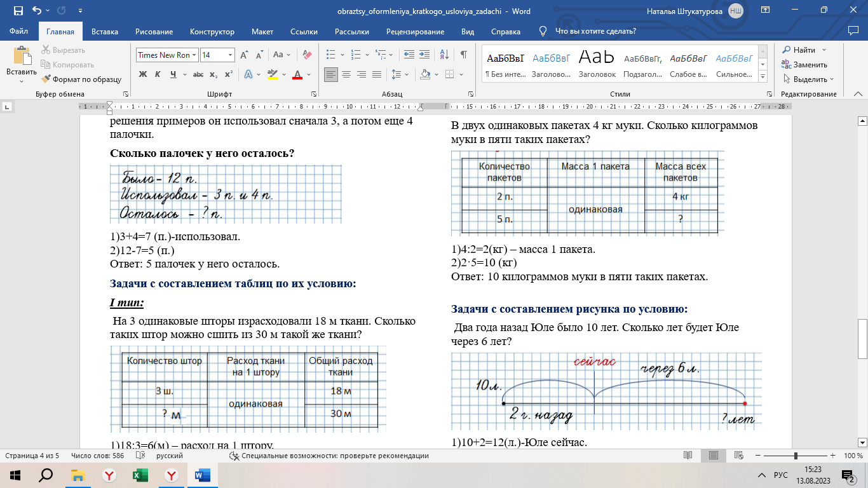Image resolution: width=868 pixels, height=488 pixels.
Task: Click the Replace (Заменить) button
Action: [x=804, y=65]
